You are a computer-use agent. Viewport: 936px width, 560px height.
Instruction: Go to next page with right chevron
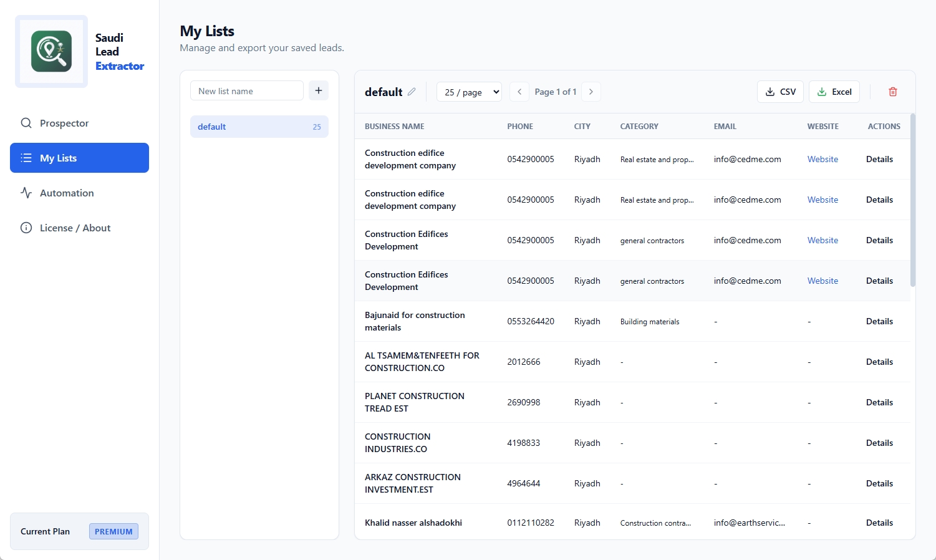[591, 92]
